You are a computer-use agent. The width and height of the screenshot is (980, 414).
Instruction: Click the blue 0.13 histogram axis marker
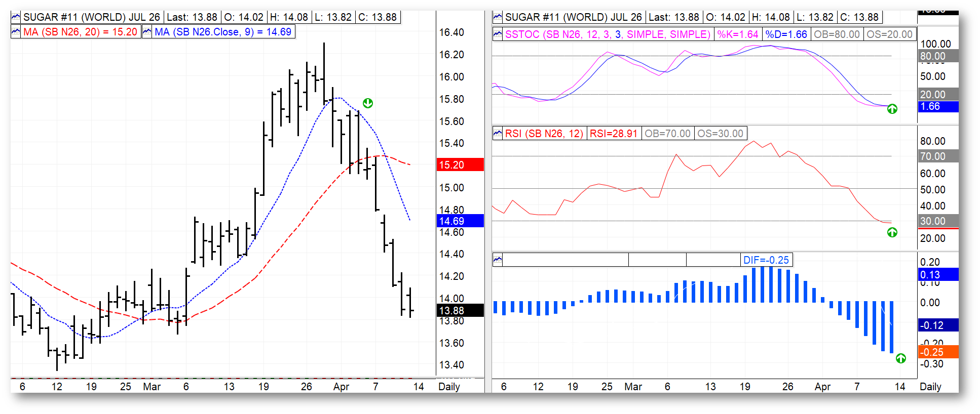(938, 274)
